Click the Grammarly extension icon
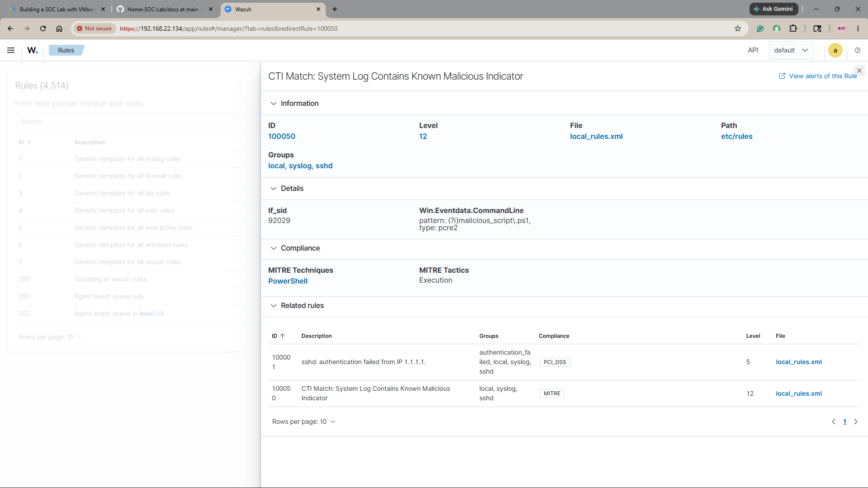 click(x=760, y=28)
